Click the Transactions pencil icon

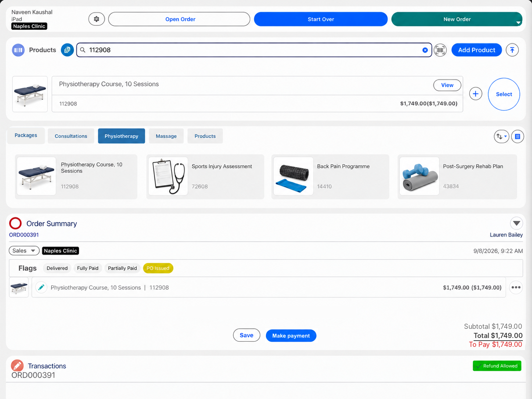tap(17, 366)
